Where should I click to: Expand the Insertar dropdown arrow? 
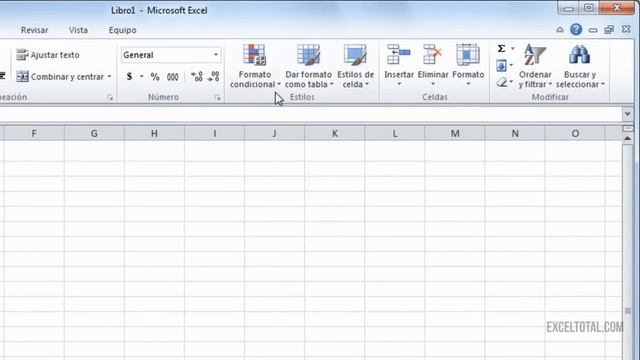point(399,84)
